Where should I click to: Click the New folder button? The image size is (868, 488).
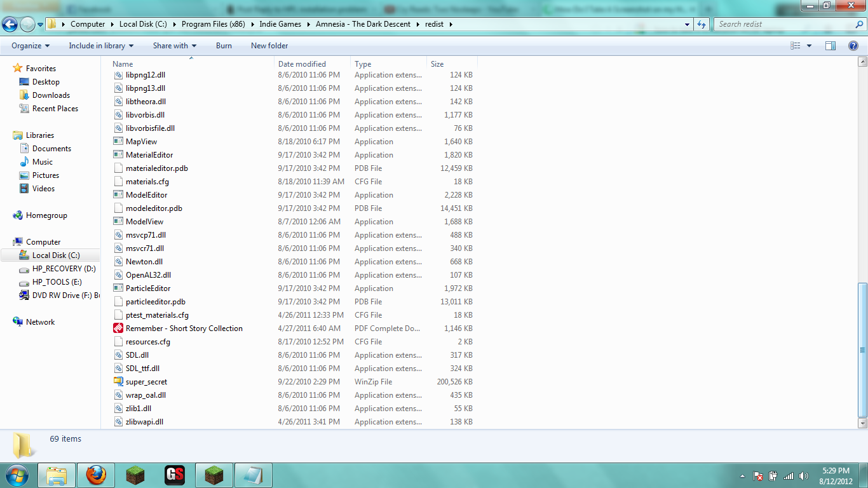pyautogui.click(x=269, y=46)
